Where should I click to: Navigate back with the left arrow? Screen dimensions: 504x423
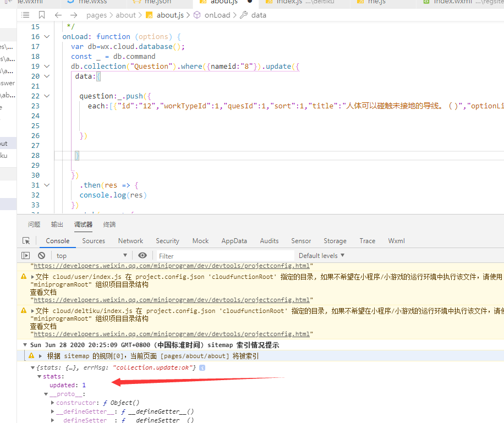pyautogui.click(x=58, y=15)
